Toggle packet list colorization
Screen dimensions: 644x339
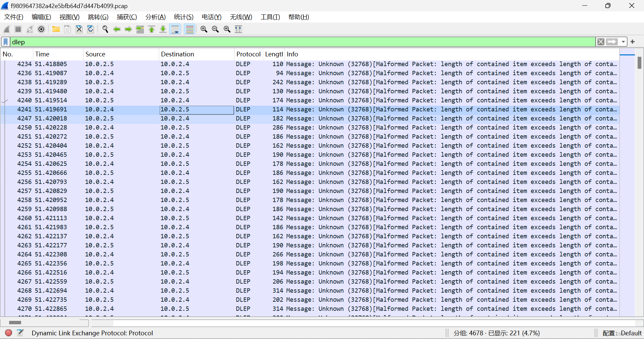click(x=190, y=29)
